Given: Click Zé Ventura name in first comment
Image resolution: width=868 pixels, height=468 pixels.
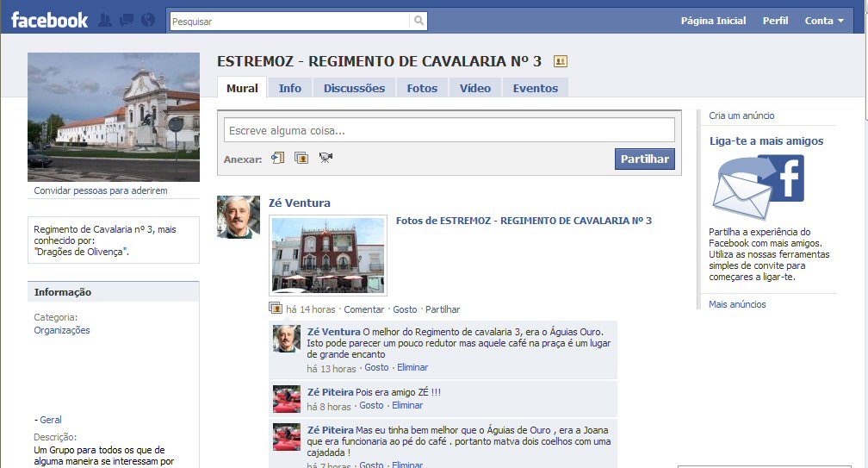Looking at the screenshot, I should pos(333,332).
